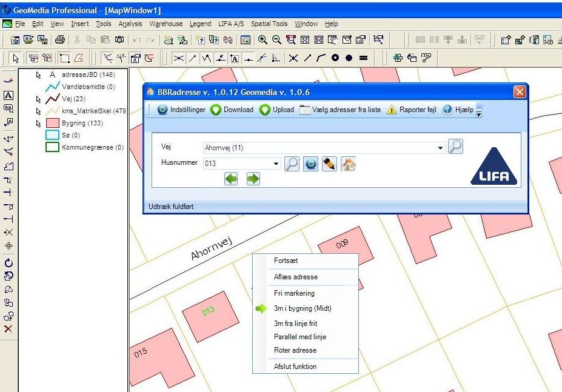Open the Spatial Tools menu

coord(269,24)
